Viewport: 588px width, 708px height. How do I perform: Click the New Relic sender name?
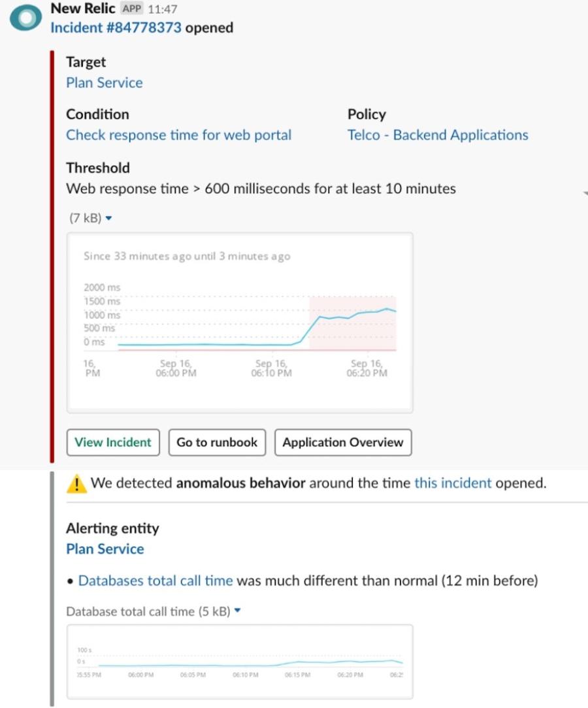[x=82, y=8]
